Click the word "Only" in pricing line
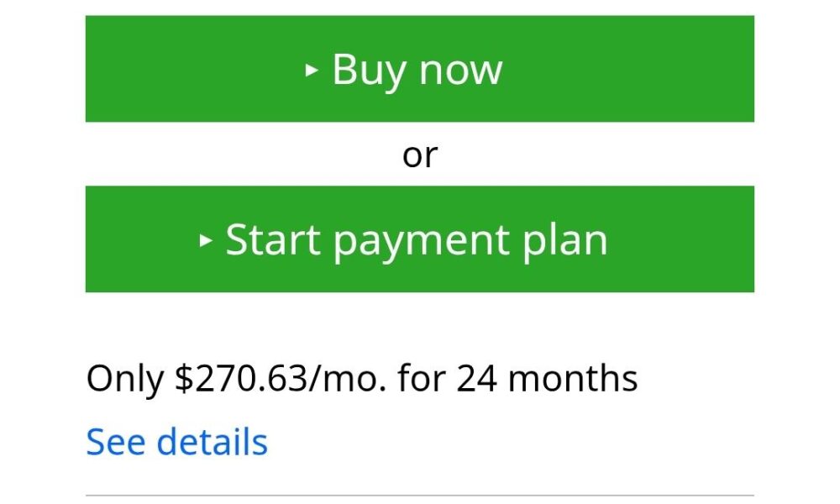840x504 pixels. click(x=124, y=379)
